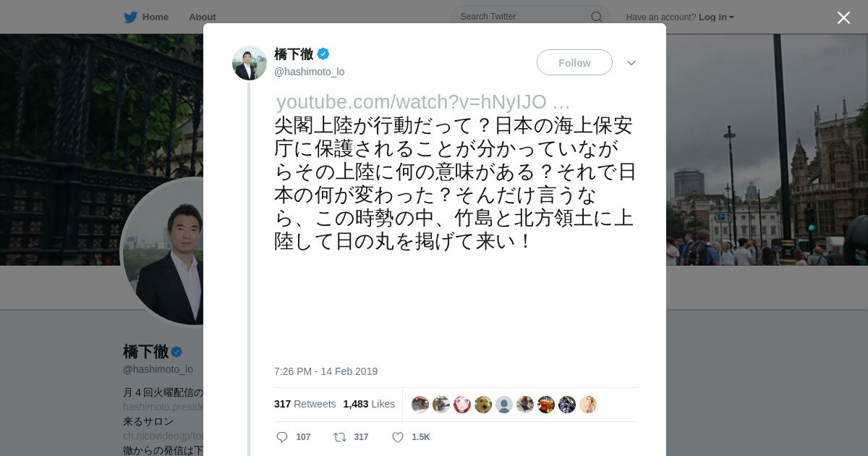Image resolution: width=868 pixels, height=456 pixels.
Task: Close the tweet overlay with X
Action: 843,17
